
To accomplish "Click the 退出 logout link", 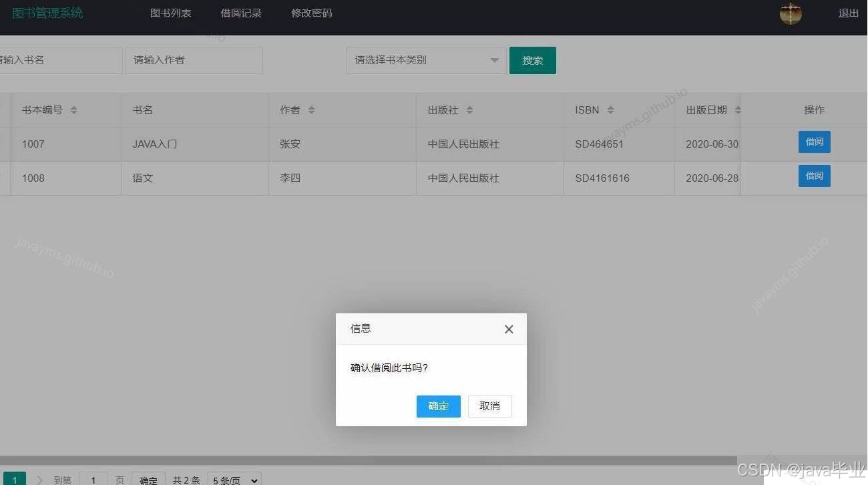I will [x=849, y=13].
